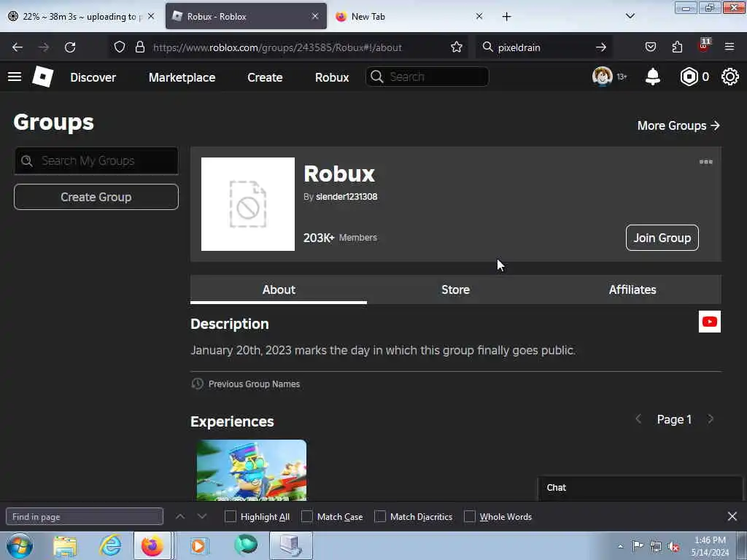Screen dimensions: 747x560
Task: Open the Windows Start button
Action: point(20,545)
